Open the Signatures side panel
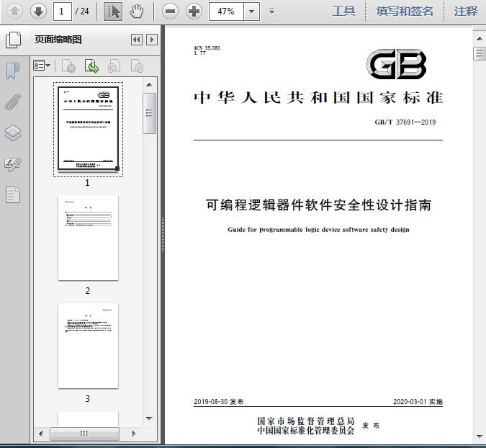 13,164
